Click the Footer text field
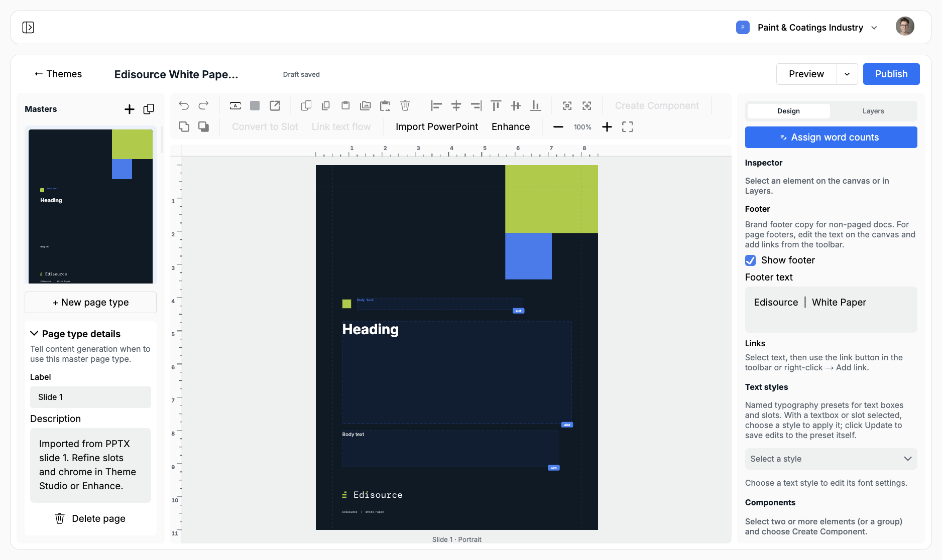The height and width of the screenshot is (560, 942). (831, 309)
